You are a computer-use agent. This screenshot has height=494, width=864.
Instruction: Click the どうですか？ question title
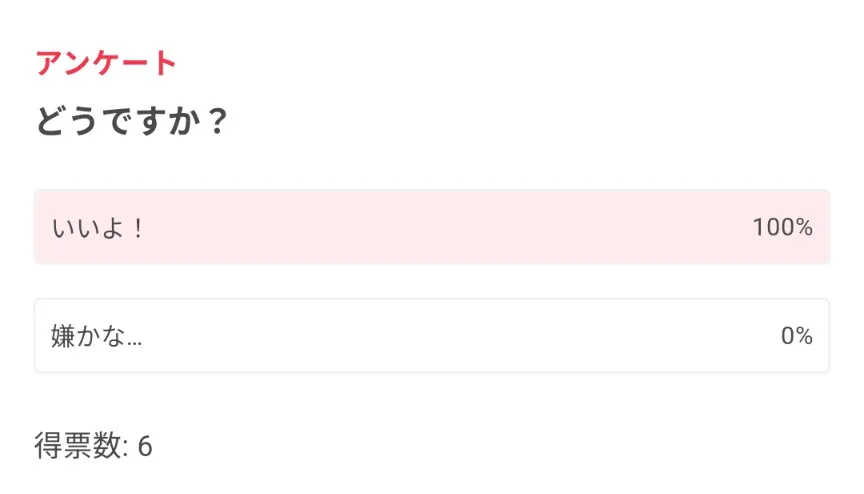click(x=132, y=123)
